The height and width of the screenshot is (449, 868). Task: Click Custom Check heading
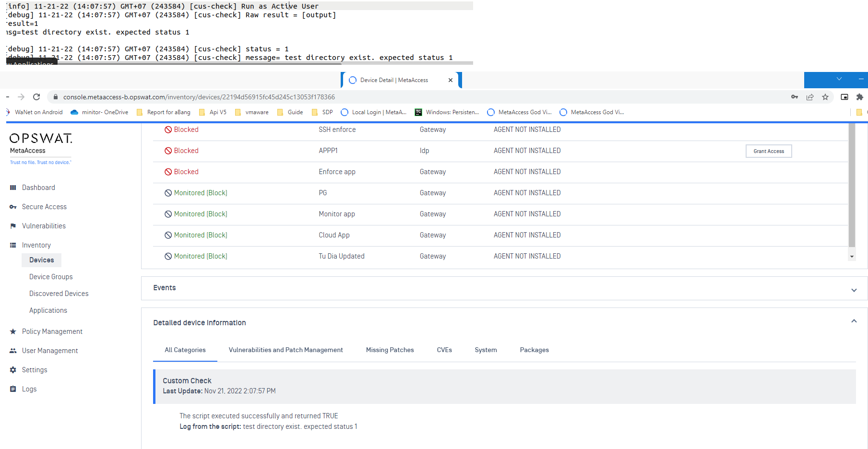coord(187,381)
